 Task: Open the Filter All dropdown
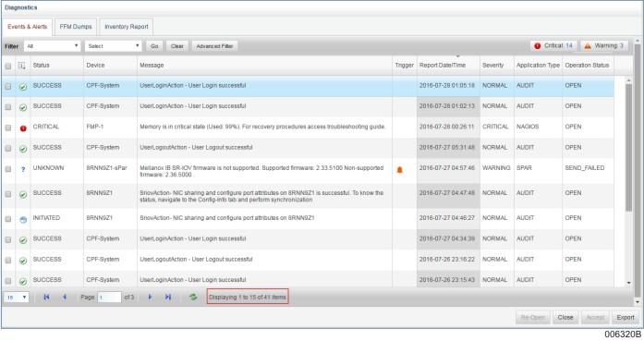[x=52, y=46]
